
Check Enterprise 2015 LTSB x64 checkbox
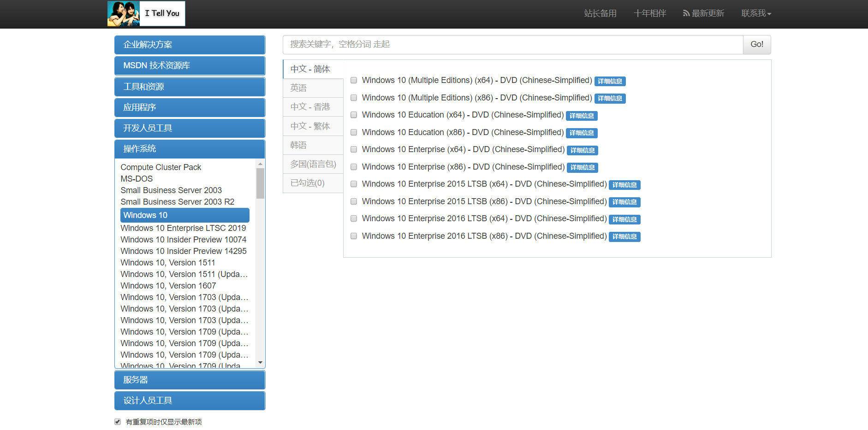(x=354, y=184)
